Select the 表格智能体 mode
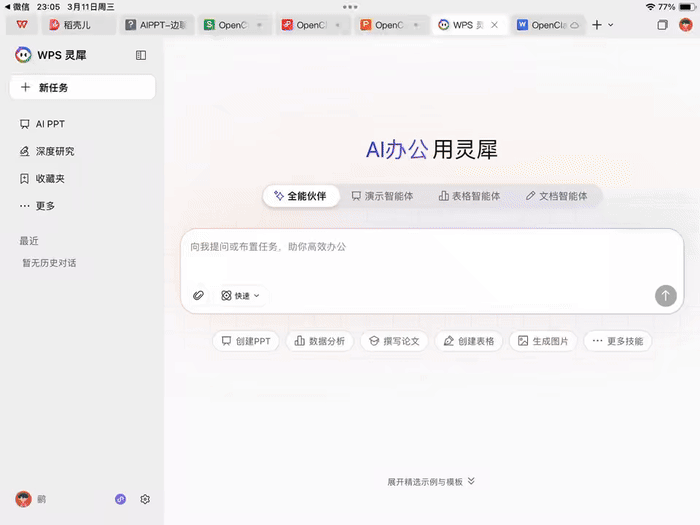This screenshot has height=525, width=700. click(469, 196)
